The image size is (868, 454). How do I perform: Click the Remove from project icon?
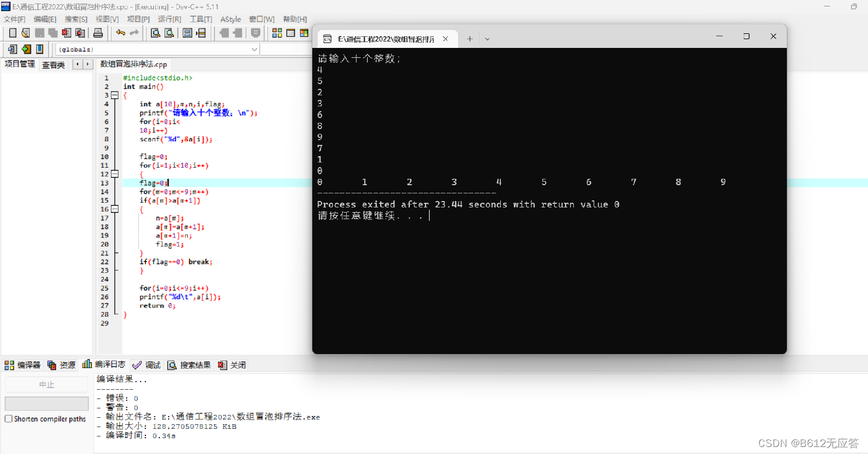tap(40, 49)
